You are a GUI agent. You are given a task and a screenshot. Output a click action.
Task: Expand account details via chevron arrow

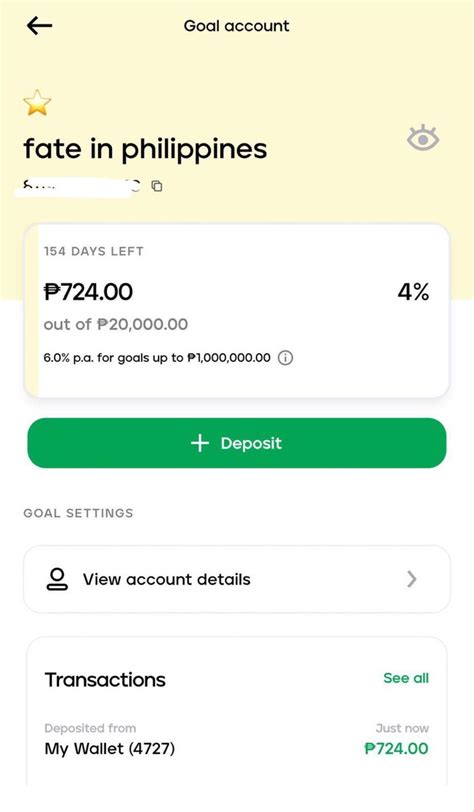point(412,579)
